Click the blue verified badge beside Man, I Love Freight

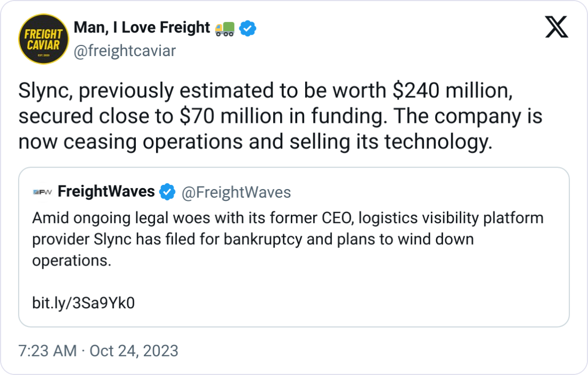[247, 28]
